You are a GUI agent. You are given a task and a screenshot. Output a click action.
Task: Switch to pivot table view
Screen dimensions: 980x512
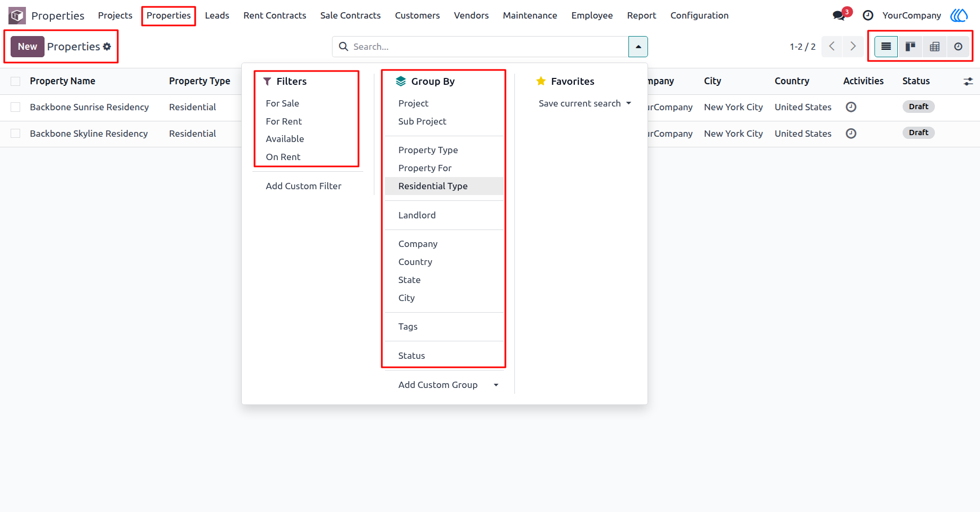(935, 47)
